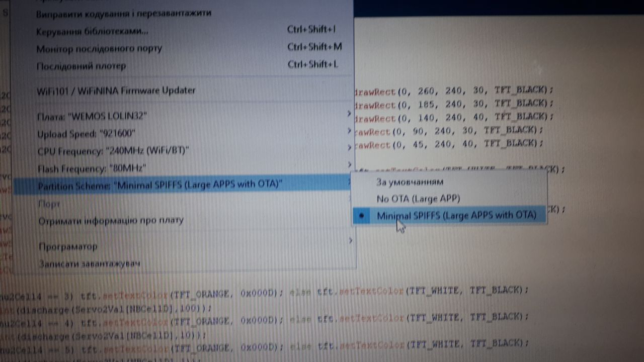Choose 'Записати завантажувач' menu entry
Viewport: 644px width, 362px height.
pos(183,263)
